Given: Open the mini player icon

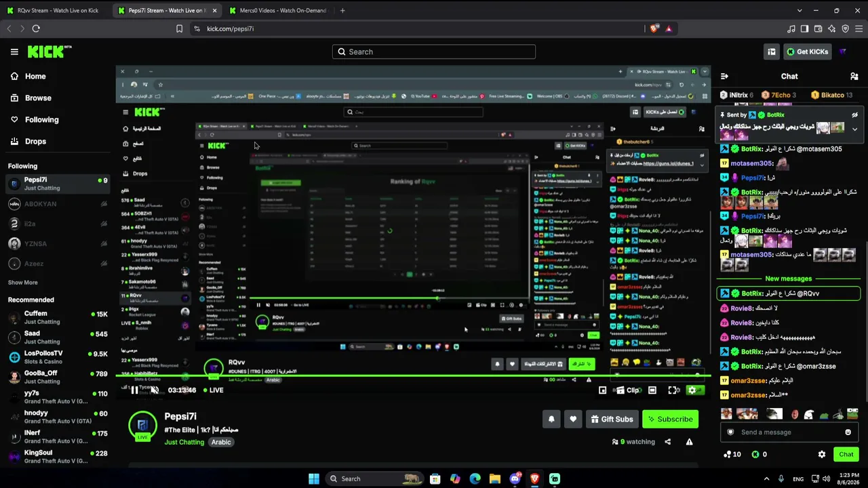Looking at the screenshot, I should pyautogui.click(x=602, y=390).
